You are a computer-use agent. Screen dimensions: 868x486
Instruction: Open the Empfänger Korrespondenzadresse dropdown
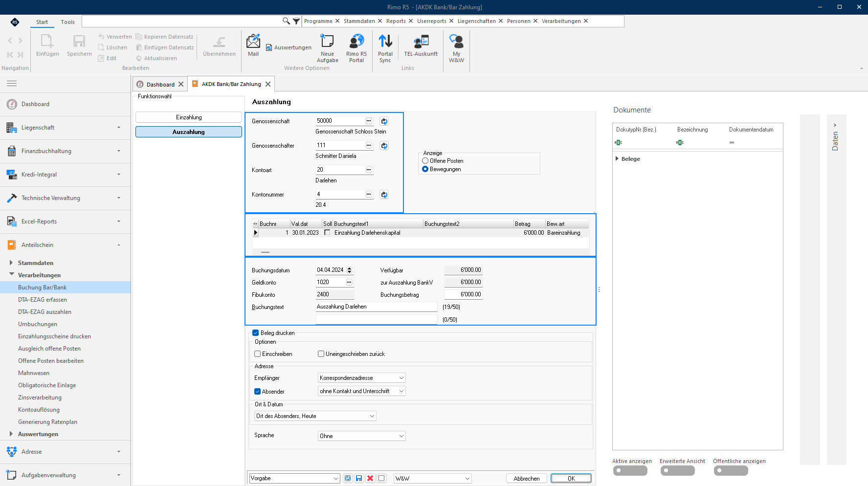point(362,378)
